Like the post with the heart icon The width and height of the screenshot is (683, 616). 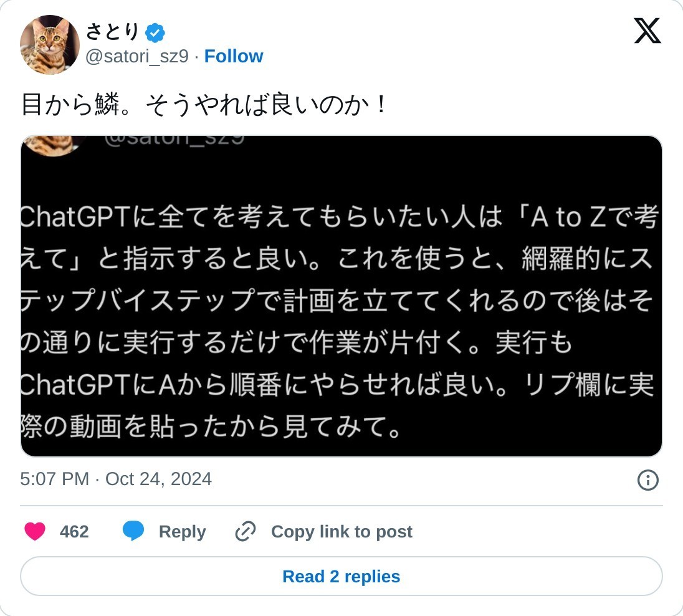pyautogui.click(x=35, y=532)
